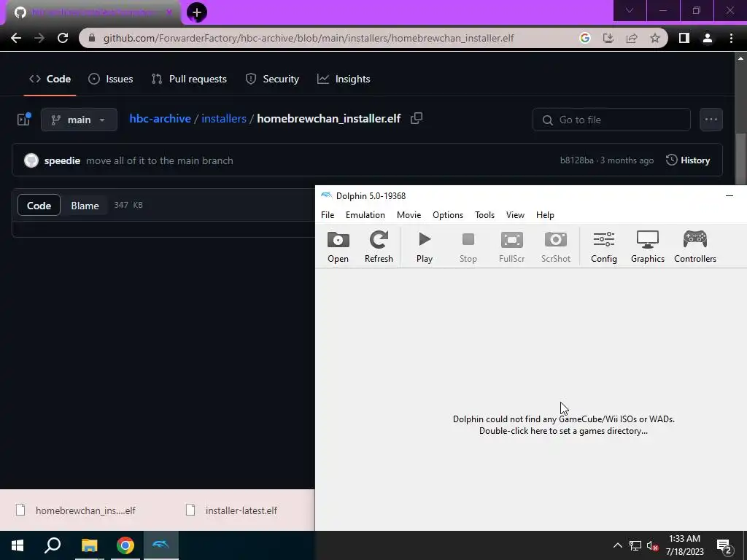Open hbc-archive breadcrumb link
Screen dimensions: 747x560
tap(160, 119)
